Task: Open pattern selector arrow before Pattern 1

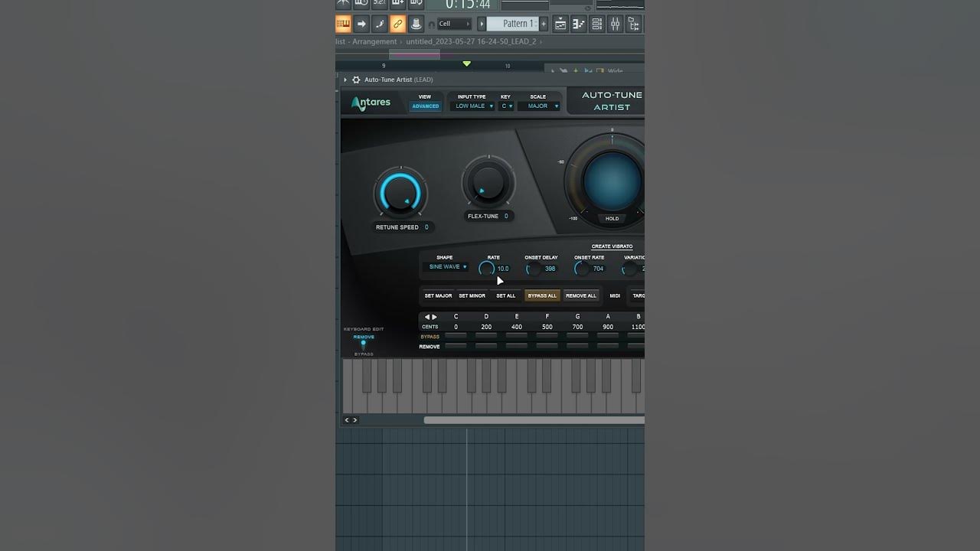Action: coord(482,24)
